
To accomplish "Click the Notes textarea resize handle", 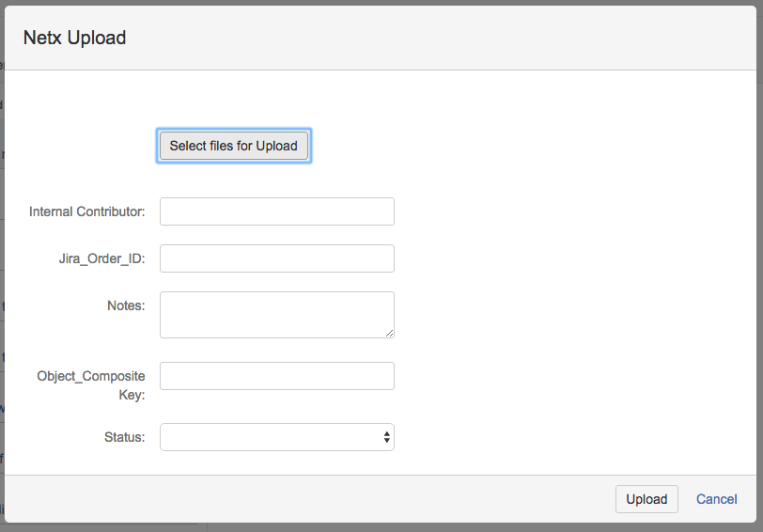I will [x=389, y=334].
